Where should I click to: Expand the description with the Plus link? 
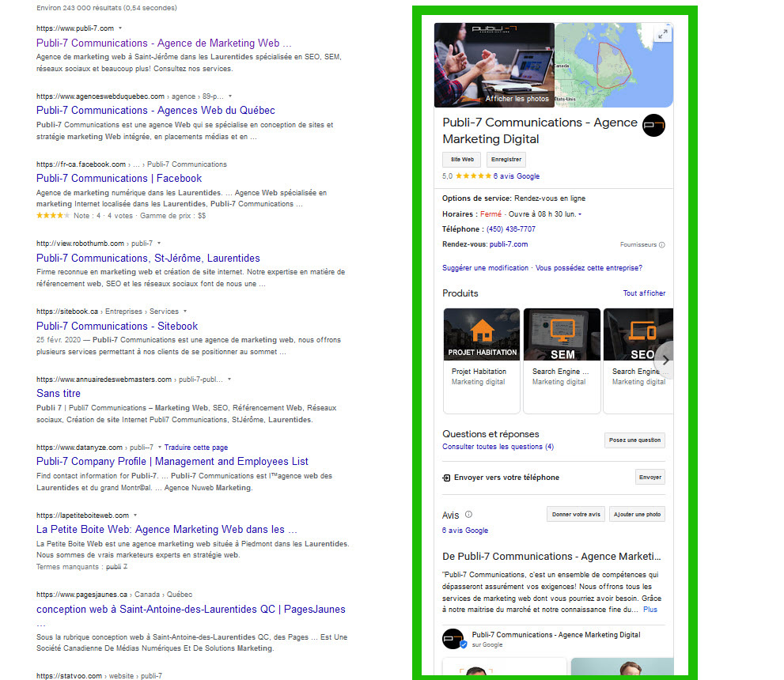point(650,610)
